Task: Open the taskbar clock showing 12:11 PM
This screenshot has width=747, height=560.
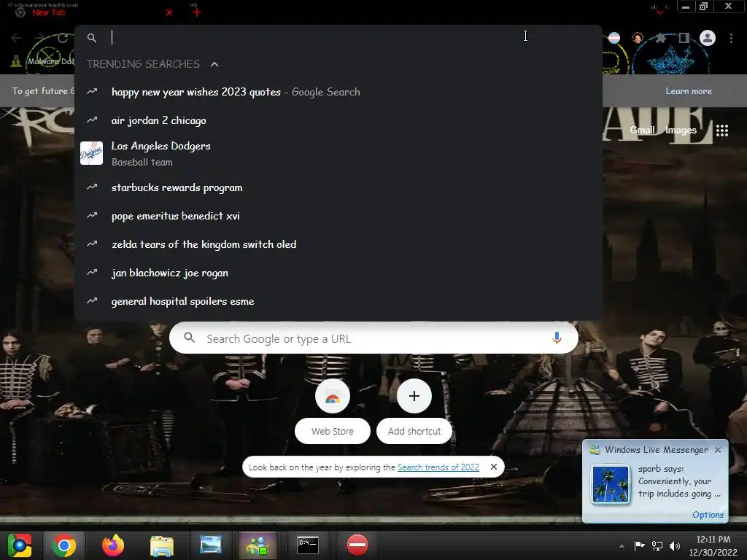Action: pyautogui.click(x=713, y=545)
